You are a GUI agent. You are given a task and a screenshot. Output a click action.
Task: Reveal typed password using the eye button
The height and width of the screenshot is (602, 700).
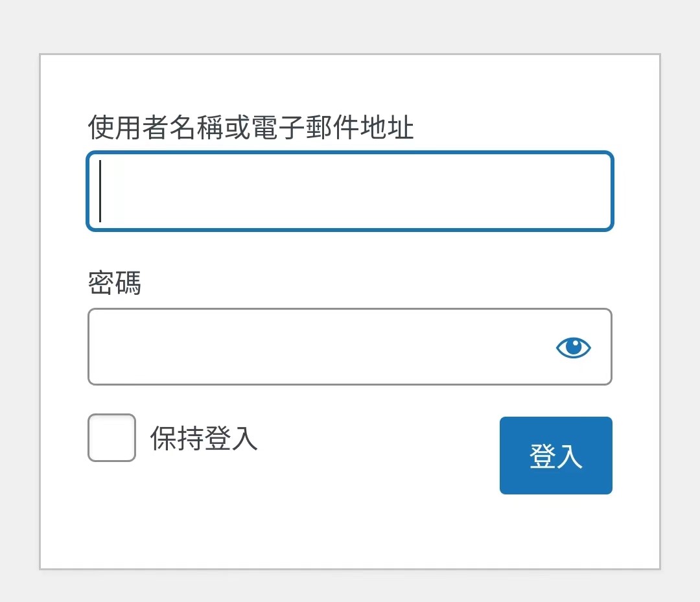pos(574,348)
